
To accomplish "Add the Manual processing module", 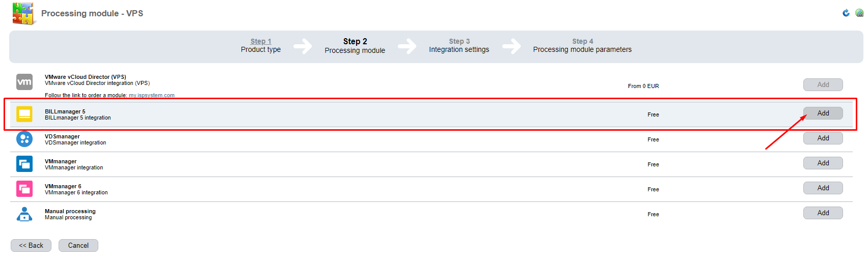I will point(823,213).
